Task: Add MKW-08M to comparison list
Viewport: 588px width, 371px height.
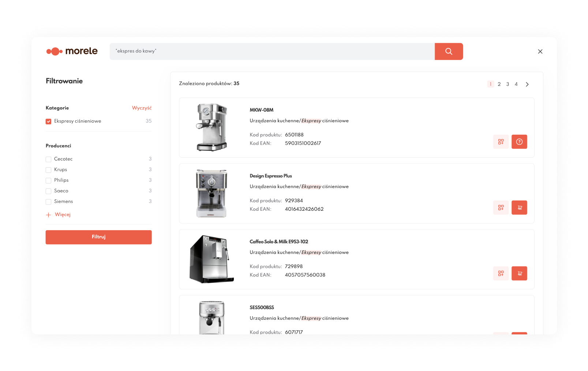Action: (501, 142)
